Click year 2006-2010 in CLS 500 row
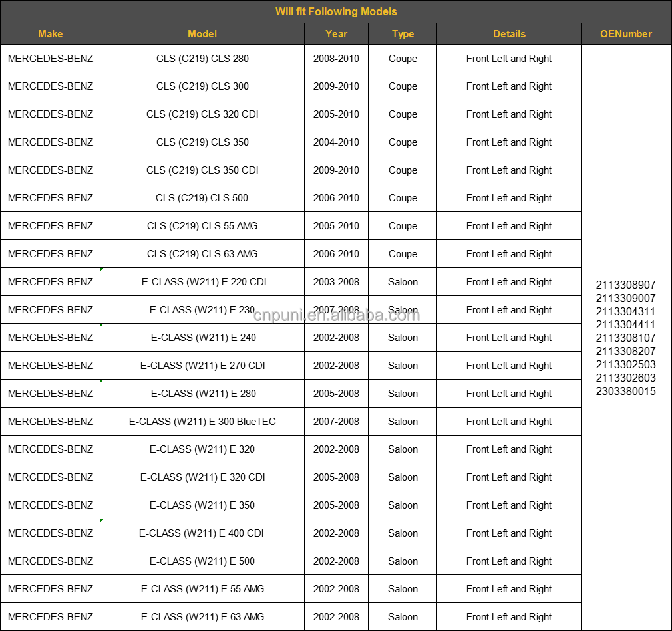Screen dimensions: 672x631 (x=336, y=198)
